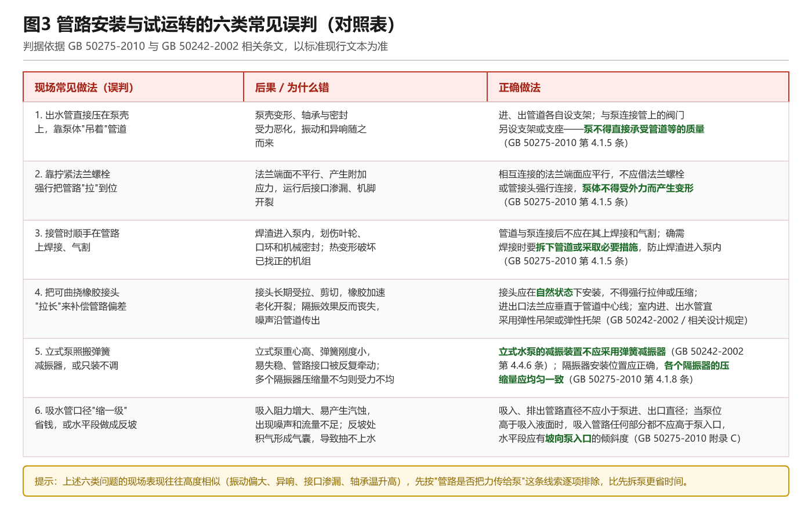This screenshot has height=510, width=812.
Task: Select column header '正确做法'
Action: point(638,88)
